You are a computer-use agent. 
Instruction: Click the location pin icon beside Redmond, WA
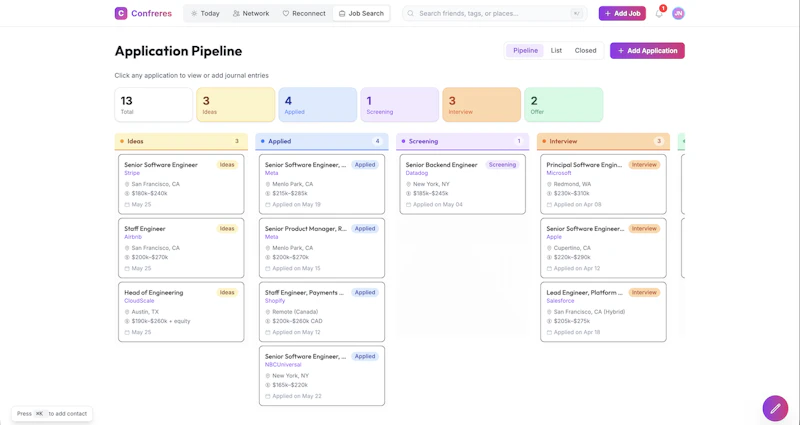click(549, 184)
